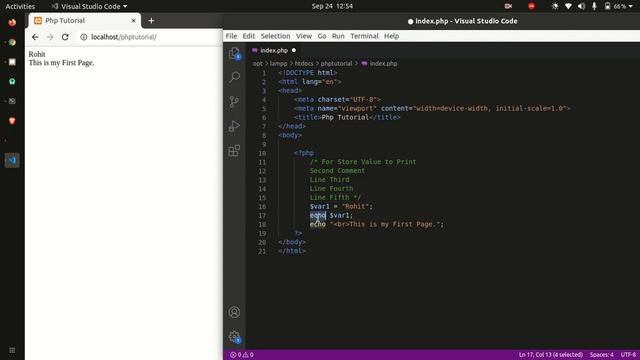
Task: Click the Spaces: 4 indentation setting
Action: (602, 355)
